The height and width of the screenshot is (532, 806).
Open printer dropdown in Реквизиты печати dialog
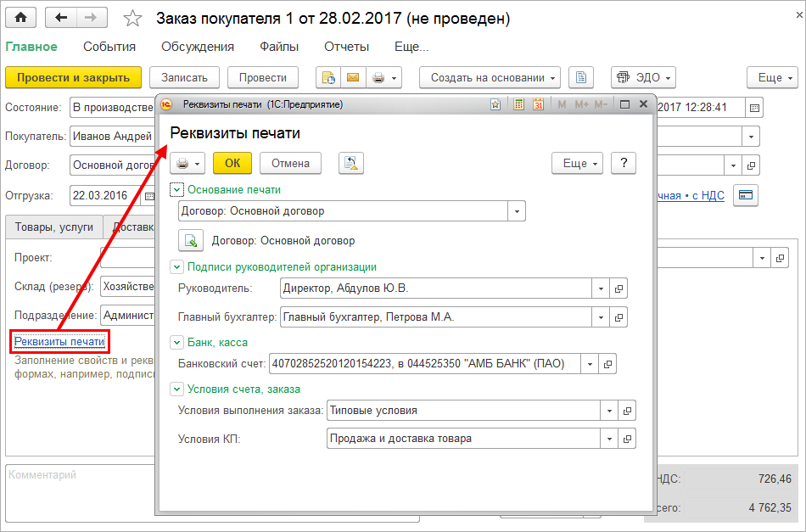188,164
